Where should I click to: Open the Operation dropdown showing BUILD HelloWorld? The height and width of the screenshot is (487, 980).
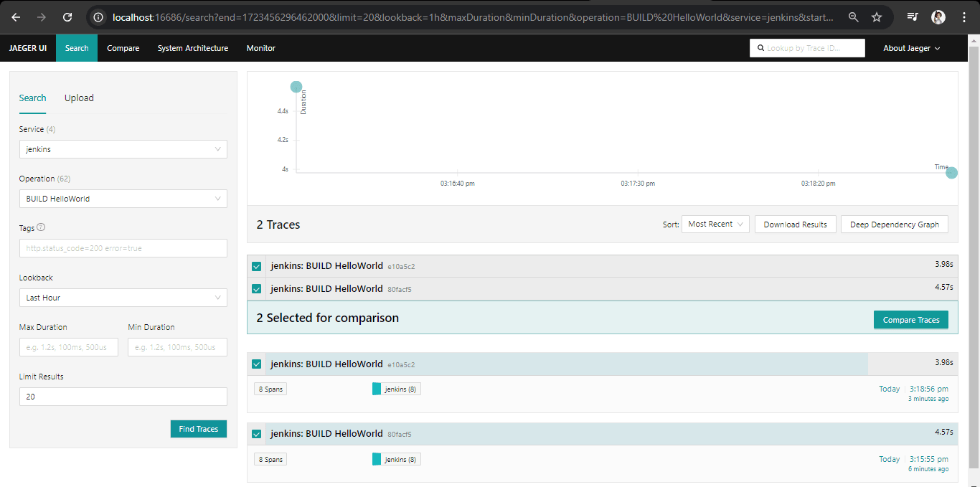123,199
